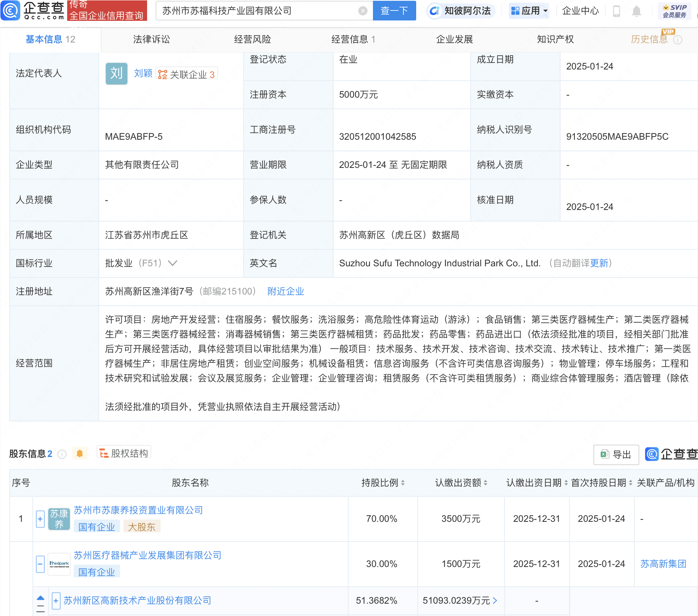The image size is (698, 616).
Task: Show info tooltip beside 历史信息
Action: click(x=678, y=40)
